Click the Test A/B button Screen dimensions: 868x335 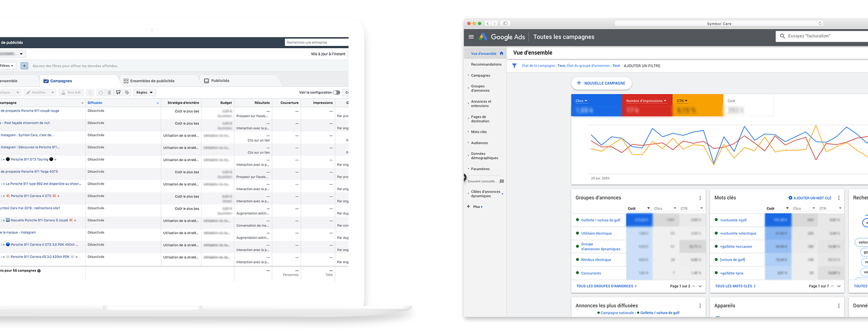[71, 93]
